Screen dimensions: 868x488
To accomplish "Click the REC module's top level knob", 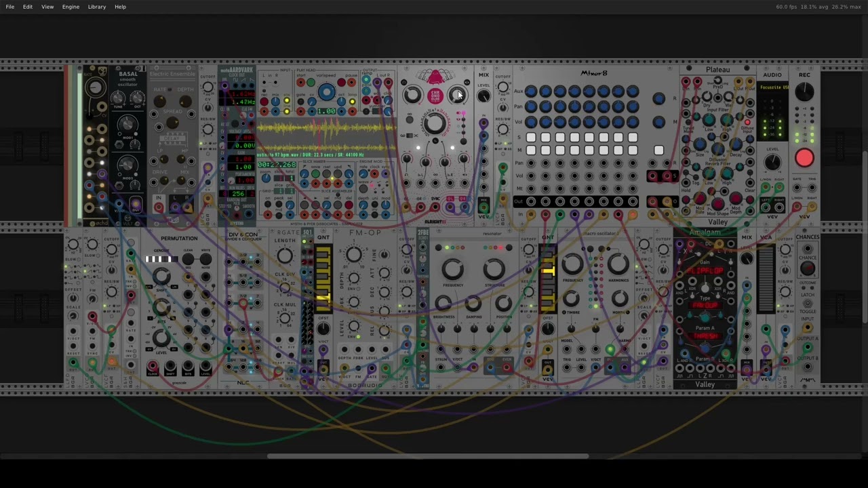I will [804, 92].
